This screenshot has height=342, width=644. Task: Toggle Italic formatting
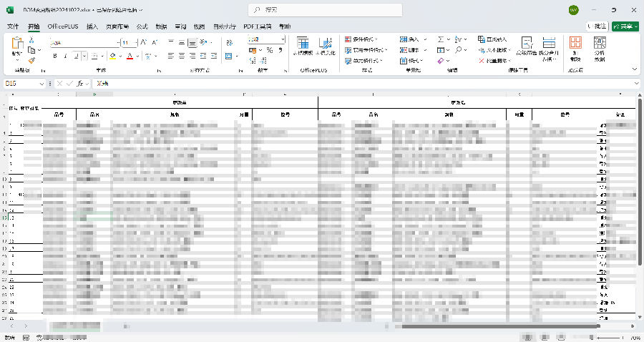(64, 56)
